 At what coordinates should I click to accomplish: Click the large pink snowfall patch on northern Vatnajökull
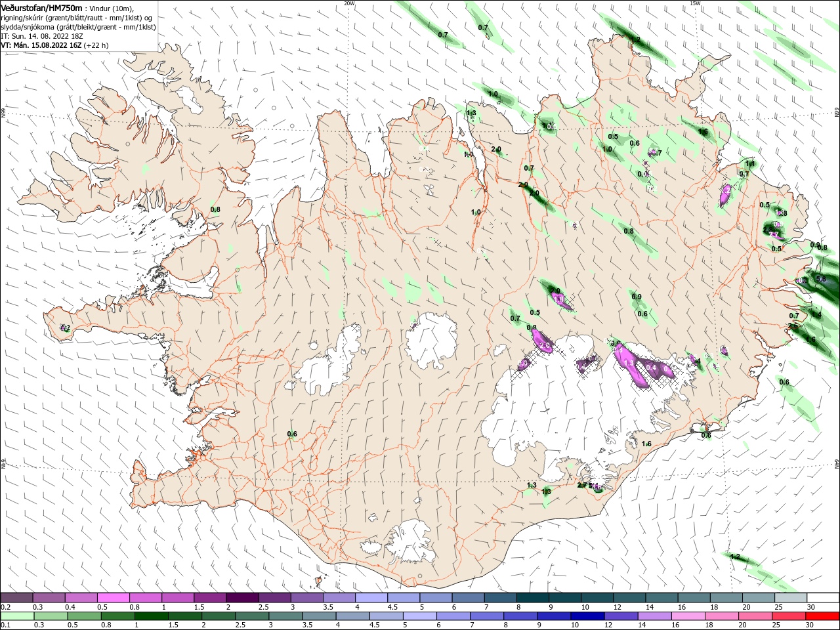pos(630,365)
